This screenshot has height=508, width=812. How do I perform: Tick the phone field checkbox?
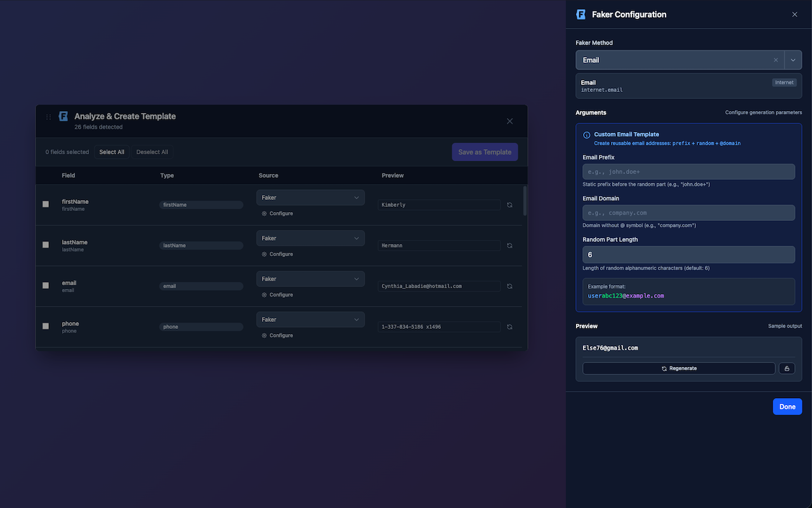45,326
